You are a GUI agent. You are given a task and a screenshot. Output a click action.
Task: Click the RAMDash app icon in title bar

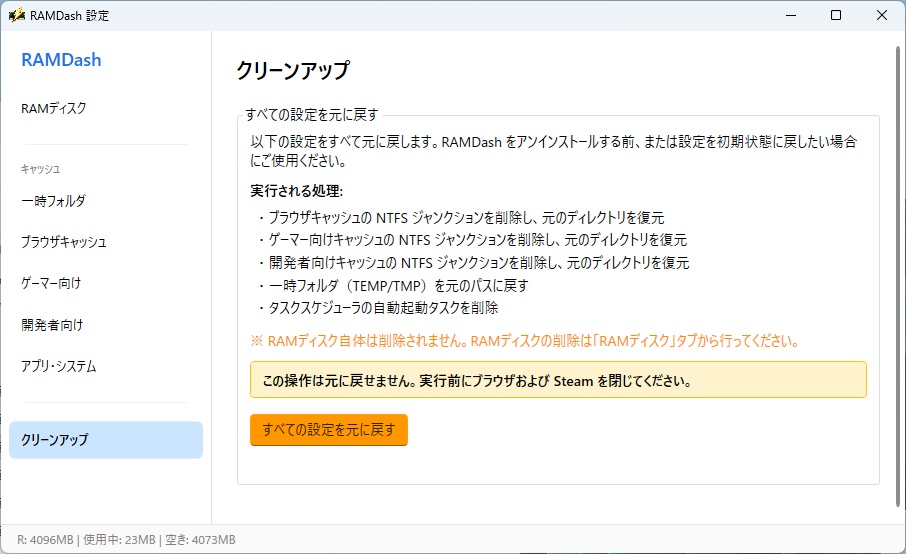16,15
